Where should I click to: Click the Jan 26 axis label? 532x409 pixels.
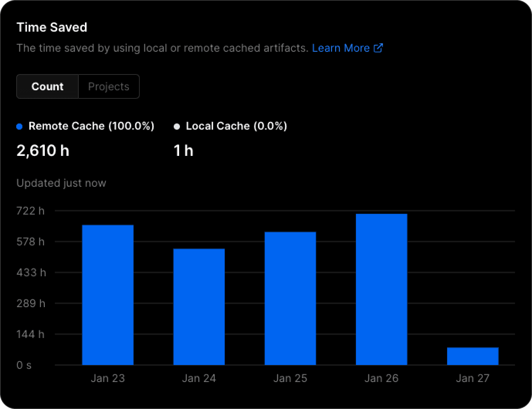click(x=381, y=378)
